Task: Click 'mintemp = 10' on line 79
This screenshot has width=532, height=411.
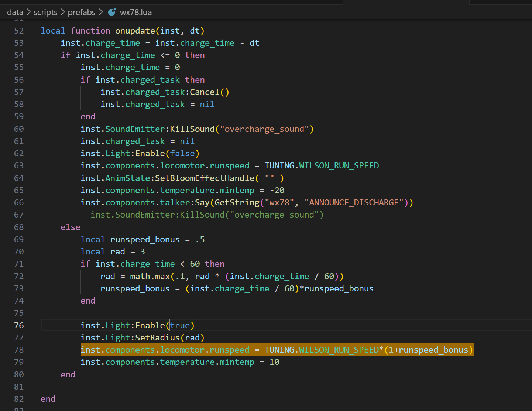Action: (250, 362)
